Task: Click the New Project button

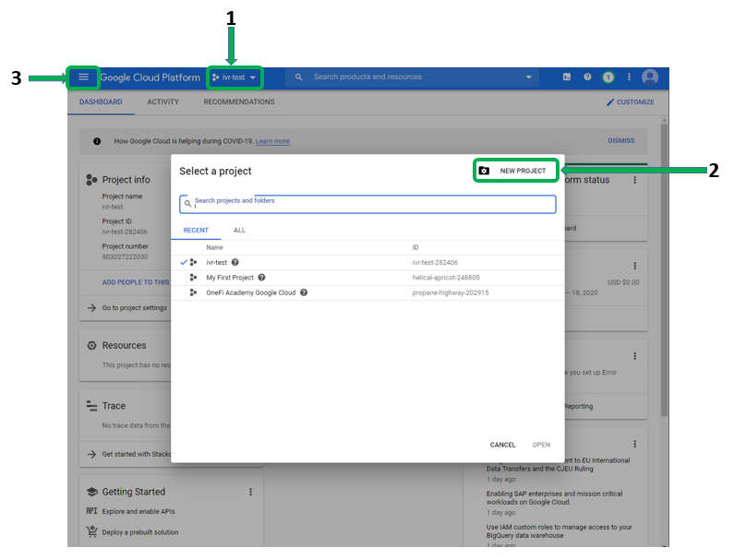Action: click(x=515, y=171)
